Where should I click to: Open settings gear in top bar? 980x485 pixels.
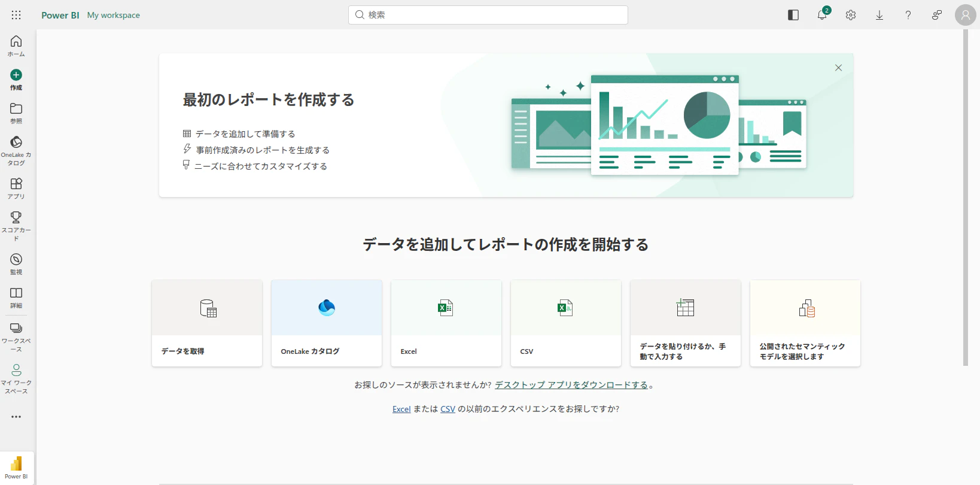click(851, 15)
